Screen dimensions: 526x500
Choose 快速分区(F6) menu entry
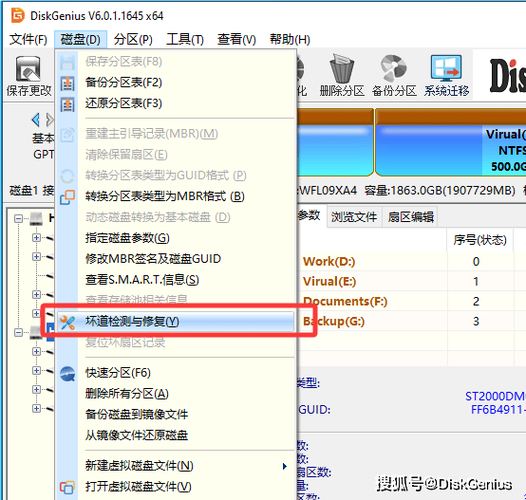click(176, 373)
